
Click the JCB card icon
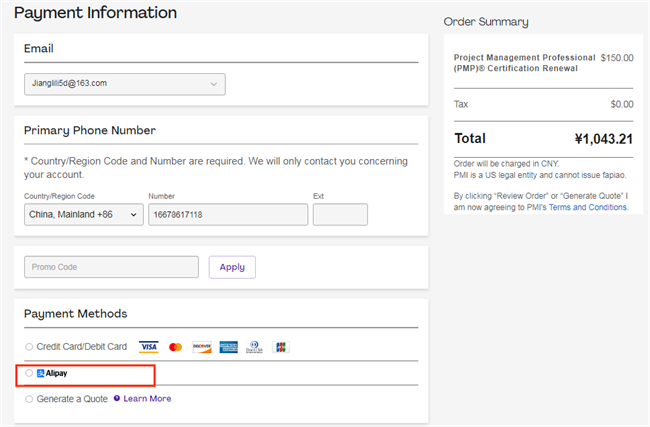point(281,347)
